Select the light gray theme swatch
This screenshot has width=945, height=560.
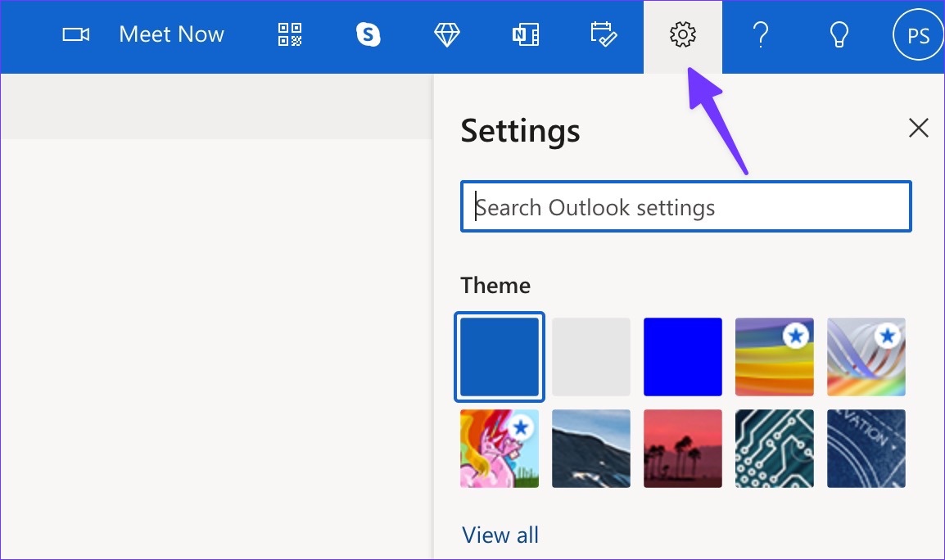click(591, 357)
